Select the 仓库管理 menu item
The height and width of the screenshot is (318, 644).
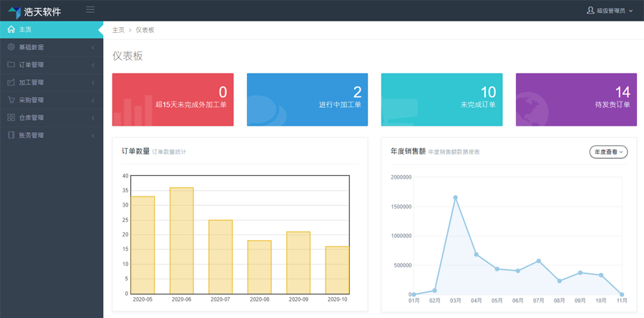tap(31, 117)
